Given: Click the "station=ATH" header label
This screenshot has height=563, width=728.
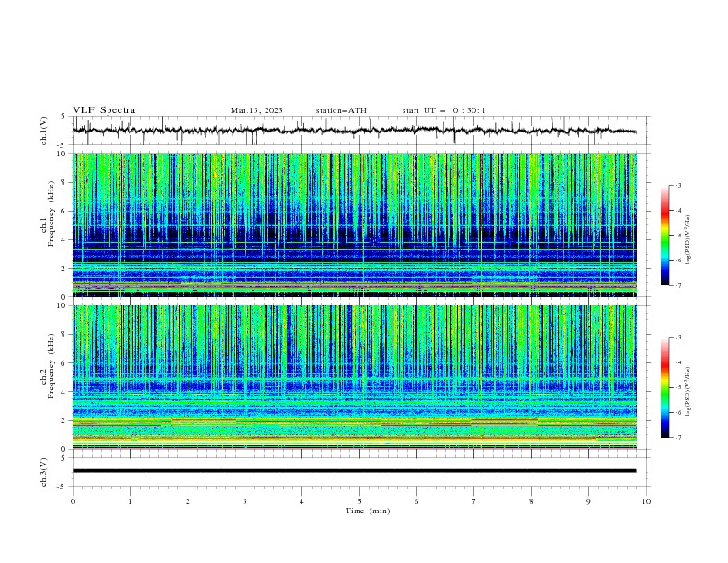Looking at the screenshot, I should click(341, 110).
